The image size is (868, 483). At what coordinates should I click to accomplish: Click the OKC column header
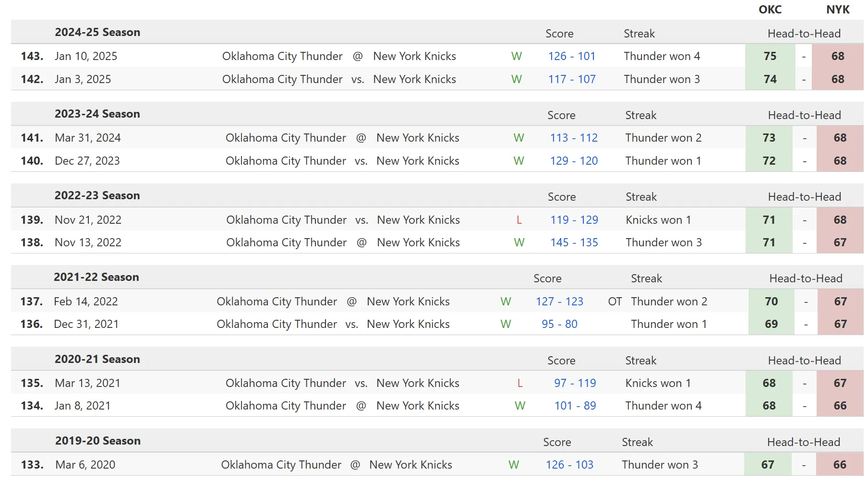point(770,10)
